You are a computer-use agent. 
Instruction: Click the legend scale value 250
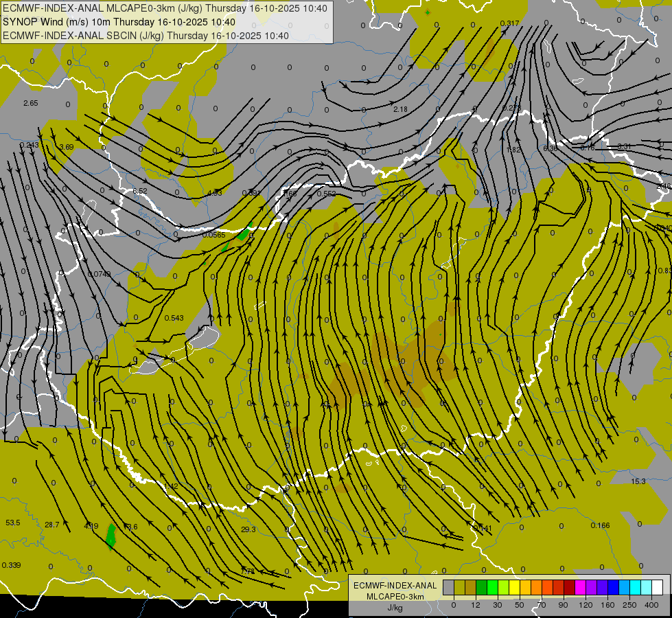[x=629, y=605]
